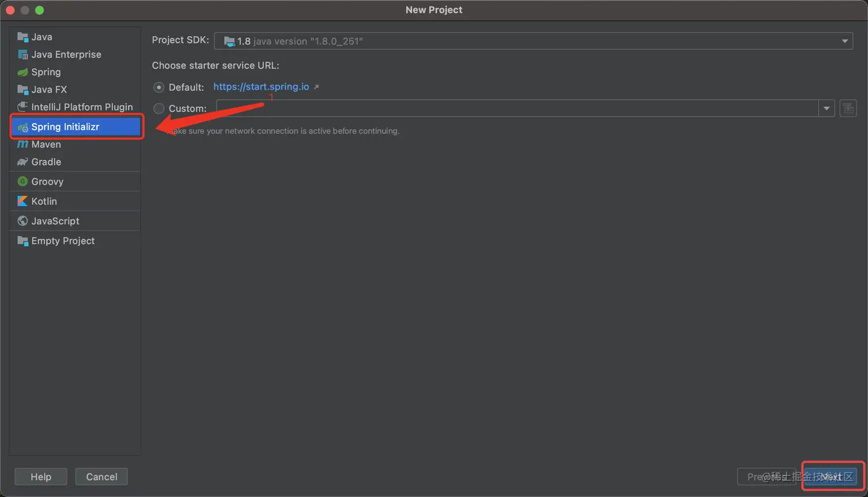868x497 pixels.
Task: Click the 'Project SDK:' label
Action: [x=180, y=40]
